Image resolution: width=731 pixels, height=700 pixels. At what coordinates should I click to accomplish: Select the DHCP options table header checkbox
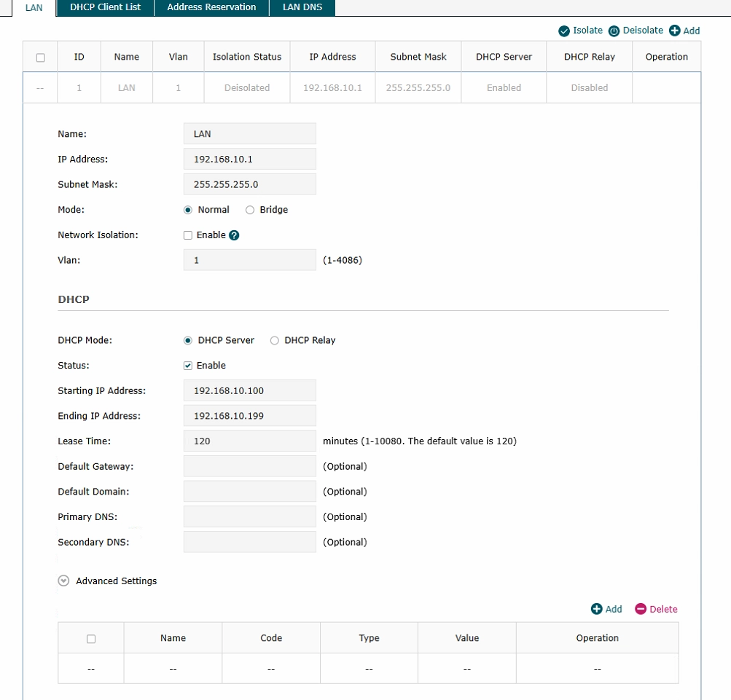pos(91,639)
